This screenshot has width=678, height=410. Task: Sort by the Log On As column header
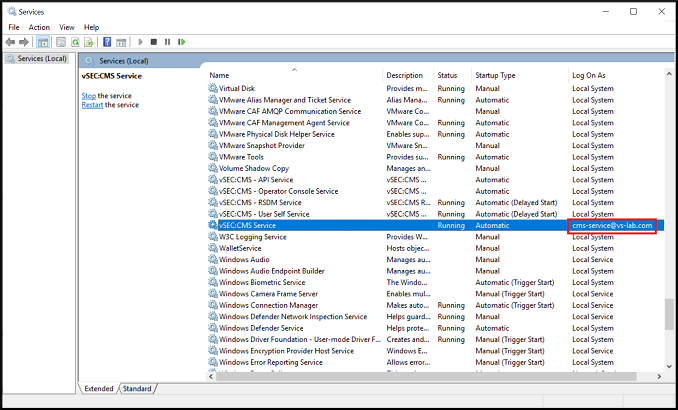617,75
